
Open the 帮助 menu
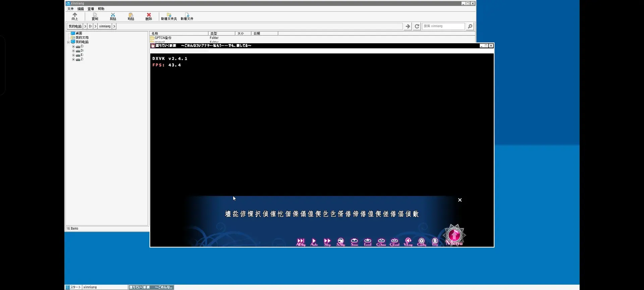pos(101,9)
